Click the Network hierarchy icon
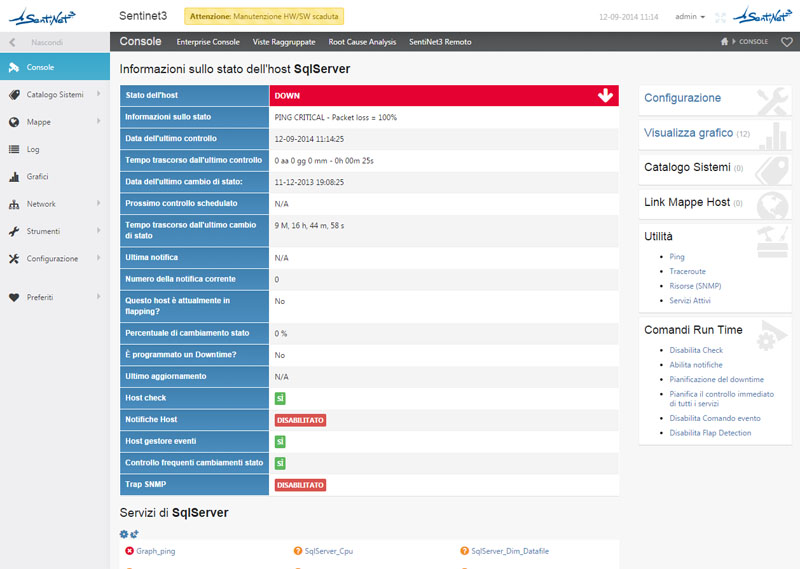The width and height of the screenshot is (800, 569). tap(14, 204)
